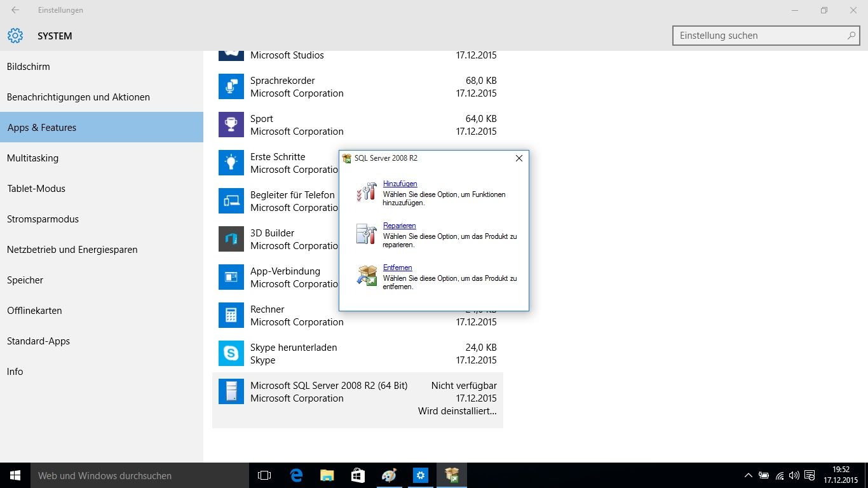
Task: Click the Wird deinstalliert… status text
Action: point(458,411)
